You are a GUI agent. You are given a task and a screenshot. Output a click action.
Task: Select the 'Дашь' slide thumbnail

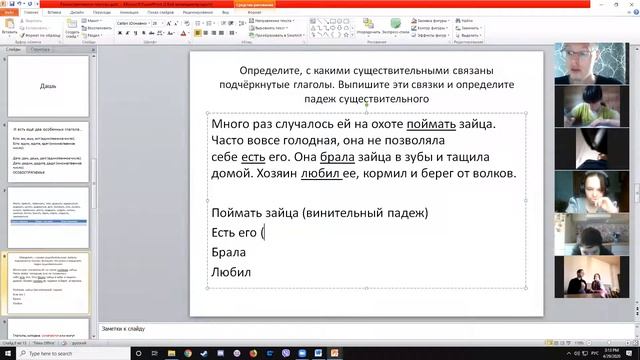coord(48,86)
